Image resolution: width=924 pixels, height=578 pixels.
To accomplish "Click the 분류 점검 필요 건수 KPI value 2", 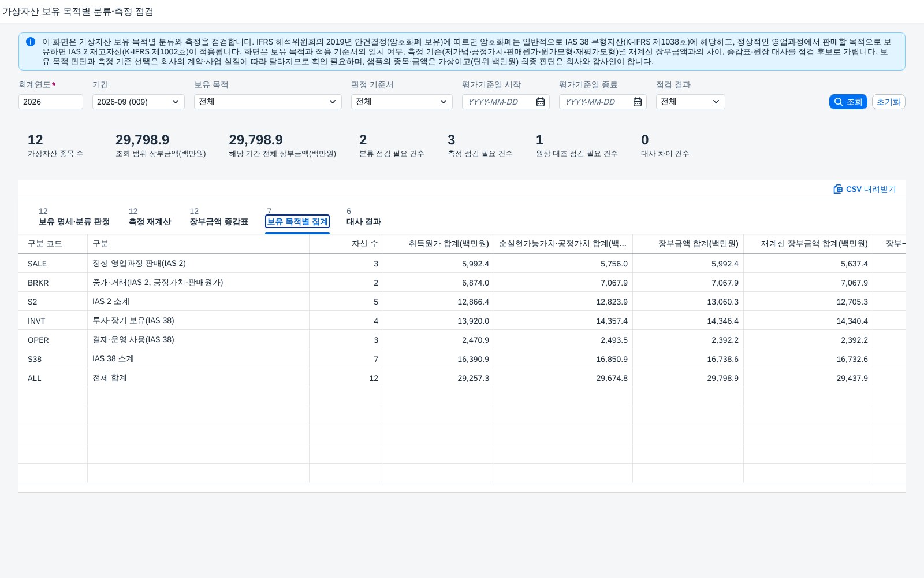I will pos(363,140).
